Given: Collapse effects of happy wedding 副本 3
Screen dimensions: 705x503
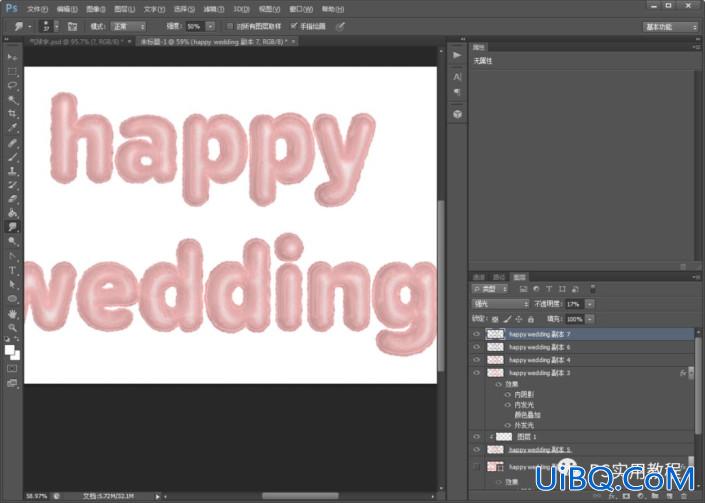Looking at the screenshot, I should (691, 373).
